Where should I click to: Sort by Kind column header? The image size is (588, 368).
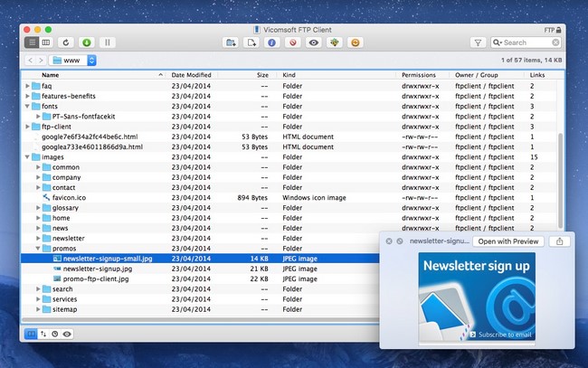[x=289, y=75]
